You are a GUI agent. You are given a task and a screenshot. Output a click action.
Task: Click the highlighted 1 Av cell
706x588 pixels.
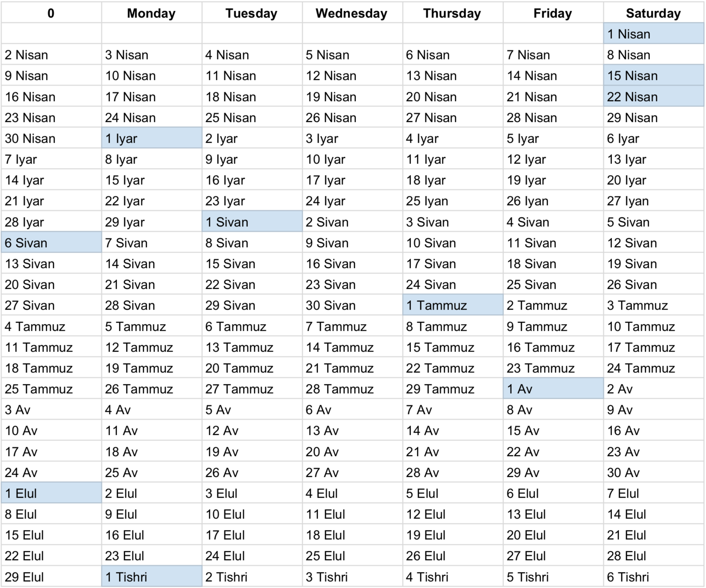(553, 389)
